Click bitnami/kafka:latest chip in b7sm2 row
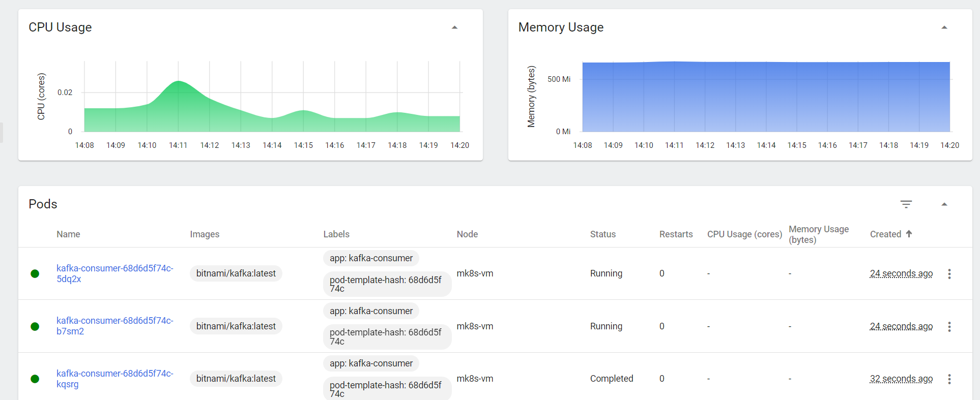This screenshot has width=980, height=400. tap(236, 326)
